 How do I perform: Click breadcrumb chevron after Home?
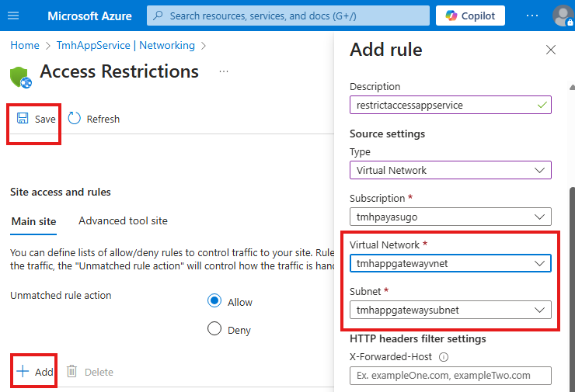click(x=48, y=46)
